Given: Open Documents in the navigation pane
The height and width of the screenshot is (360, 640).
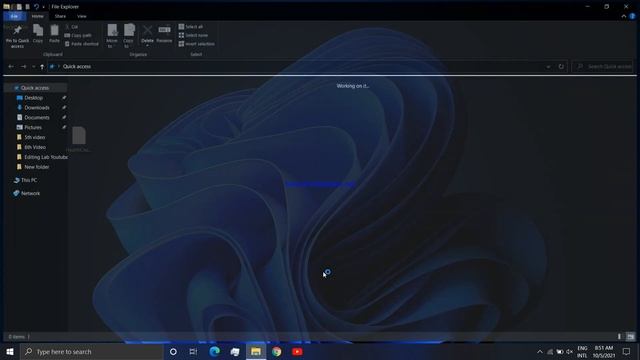Looking at the screenshot, I should 37,118.
